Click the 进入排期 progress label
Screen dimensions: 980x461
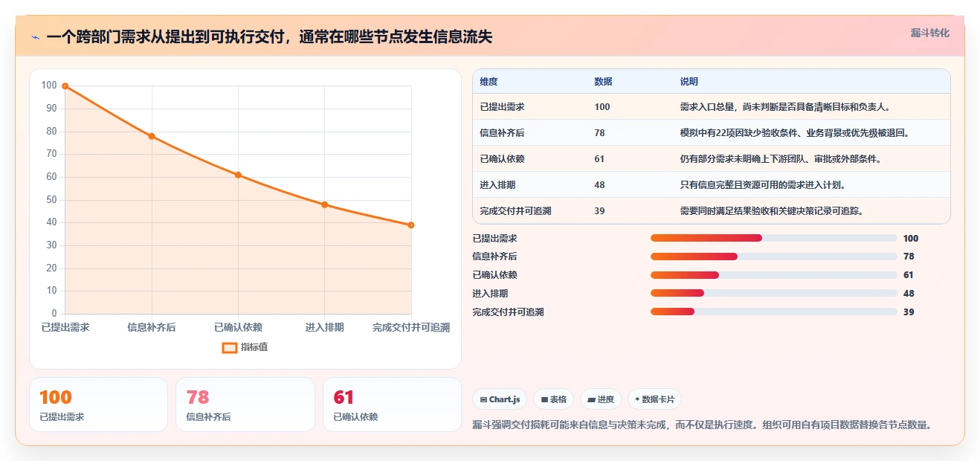491,294
